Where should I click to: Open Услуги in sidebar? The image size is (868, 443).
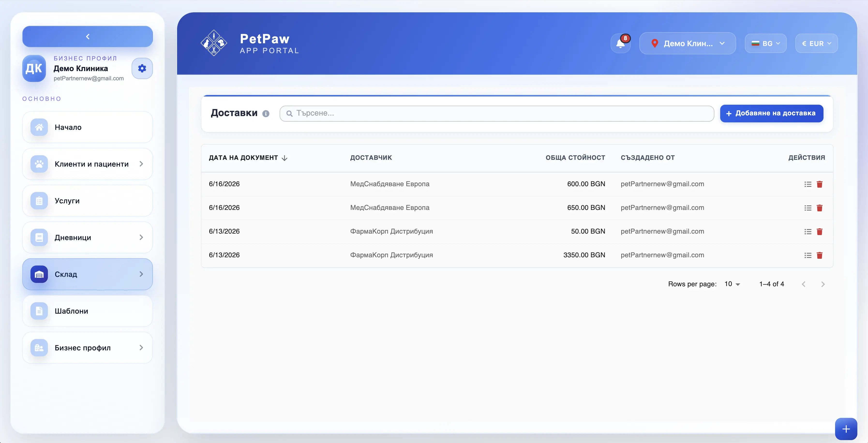coord(88,201)
